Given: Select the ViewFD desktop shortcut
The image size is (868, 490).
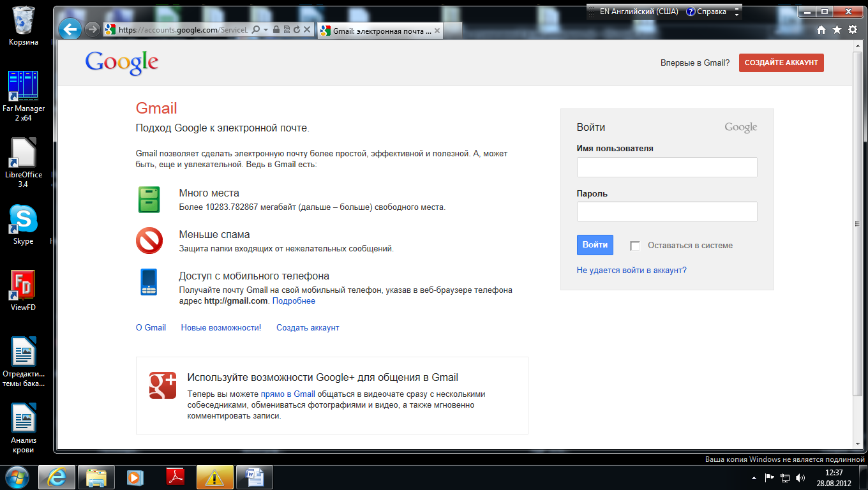Looking at the screenshot, I should click(x=24, y=290).
